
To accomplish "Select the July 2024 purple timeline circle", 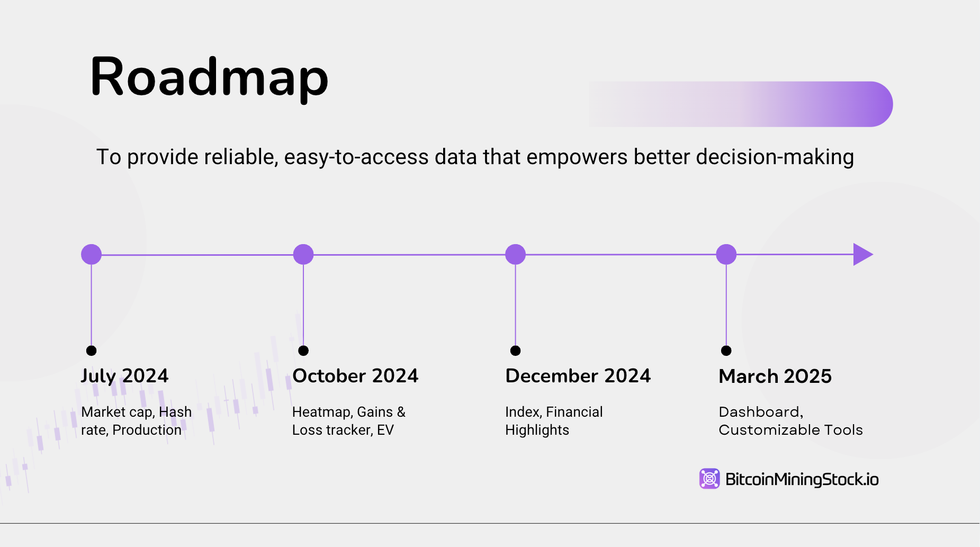I will pyautogui.click(x=92, y=255).
